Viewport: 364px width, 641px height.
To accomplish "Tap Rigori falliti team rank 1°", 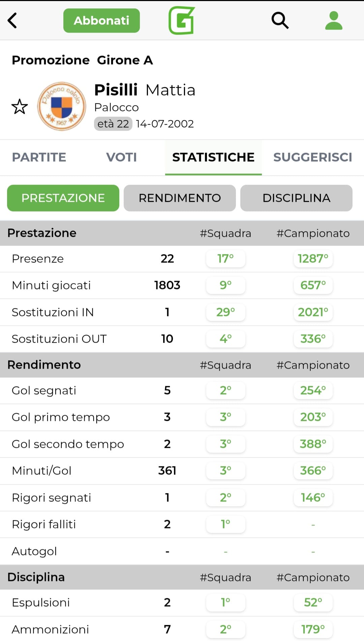I will pos(225,524).
